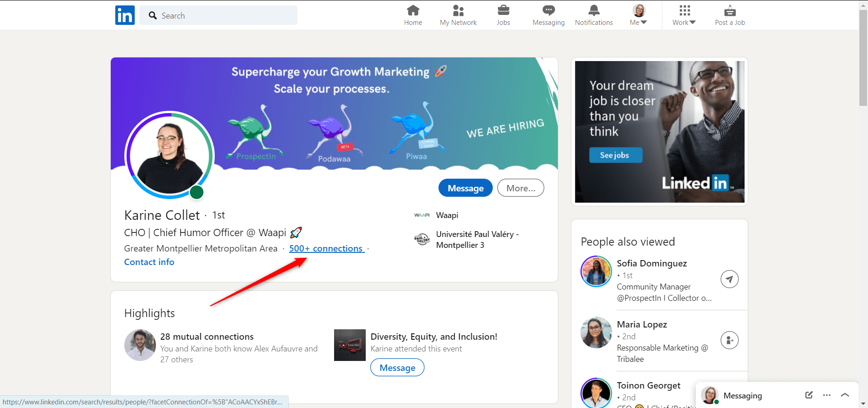Screen dimensions: 868x408
Task: Click the Your dream job LinkedIn ad
Action: [660, 132]
